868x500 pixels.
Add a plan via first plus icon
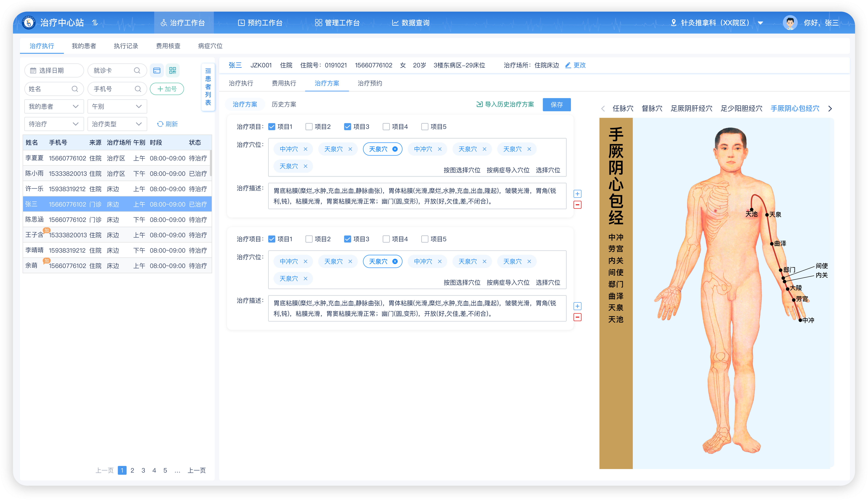[x=577, y=194]
